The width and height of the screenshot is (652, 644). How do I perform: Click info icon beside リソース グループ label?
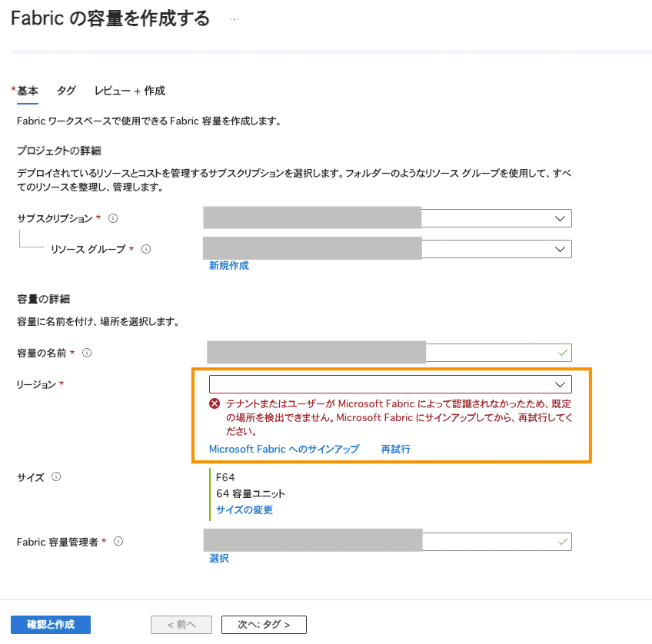(146, 249)
